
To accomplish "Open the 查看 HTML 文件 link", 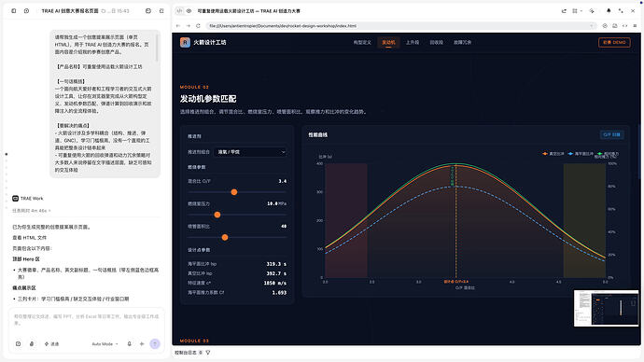I will [30, 238].
